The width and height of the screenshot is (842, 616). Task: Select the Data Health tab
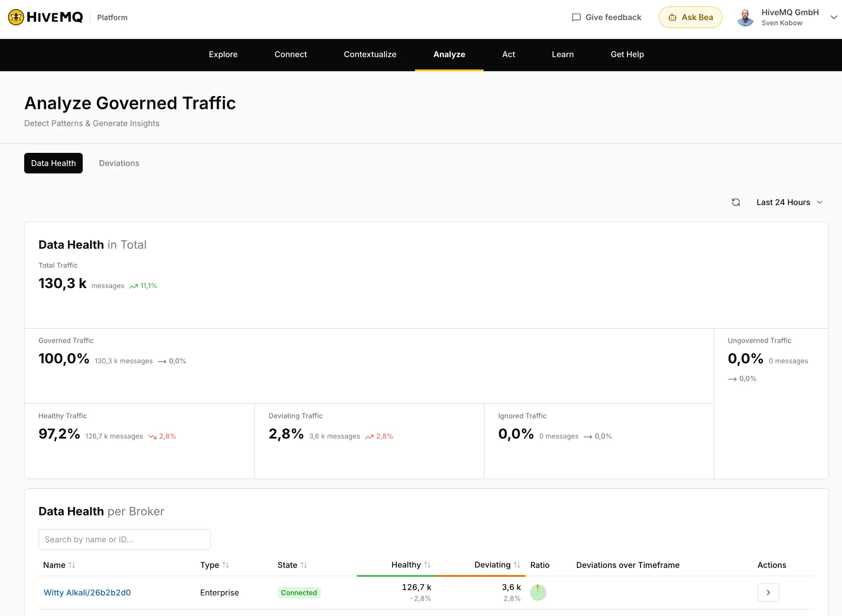coord(53,163)
